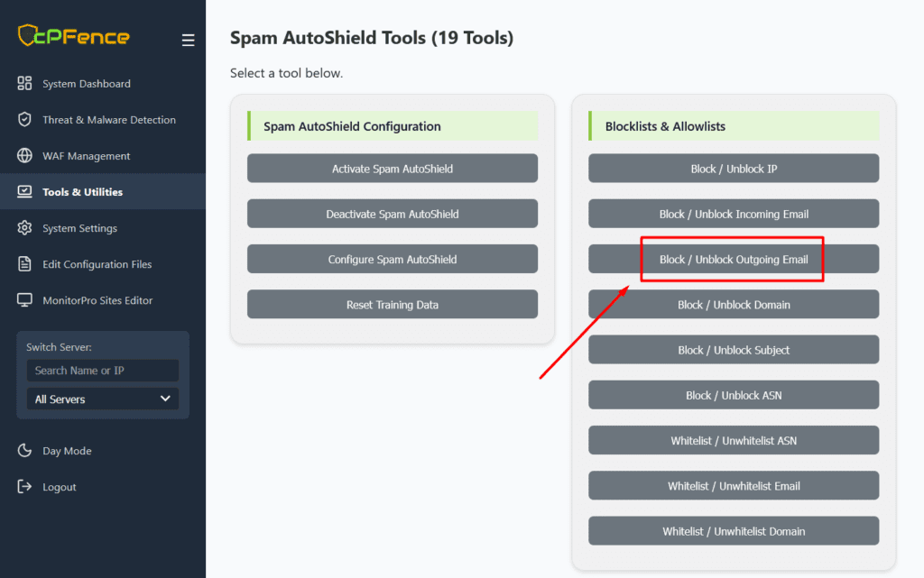Click the Reset Training Data button
Viewport: 924px width, 578px height.
(x=393, y=305)
